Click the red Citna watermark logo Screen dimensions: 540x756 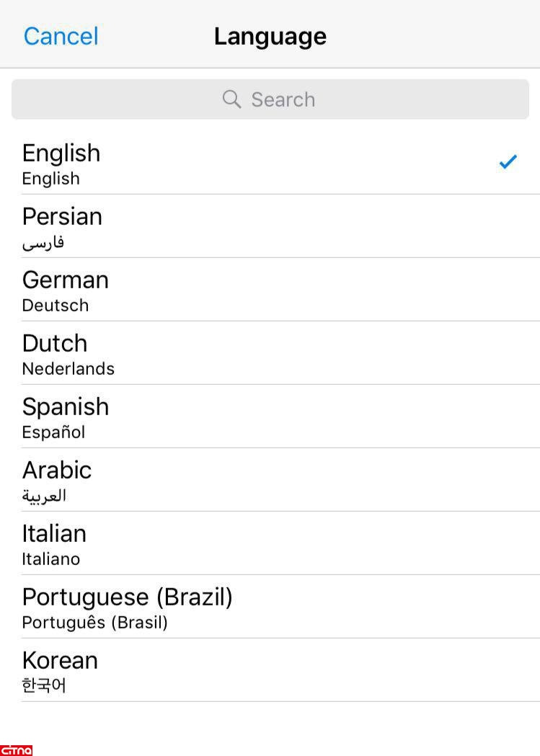(x=16, y=750)
